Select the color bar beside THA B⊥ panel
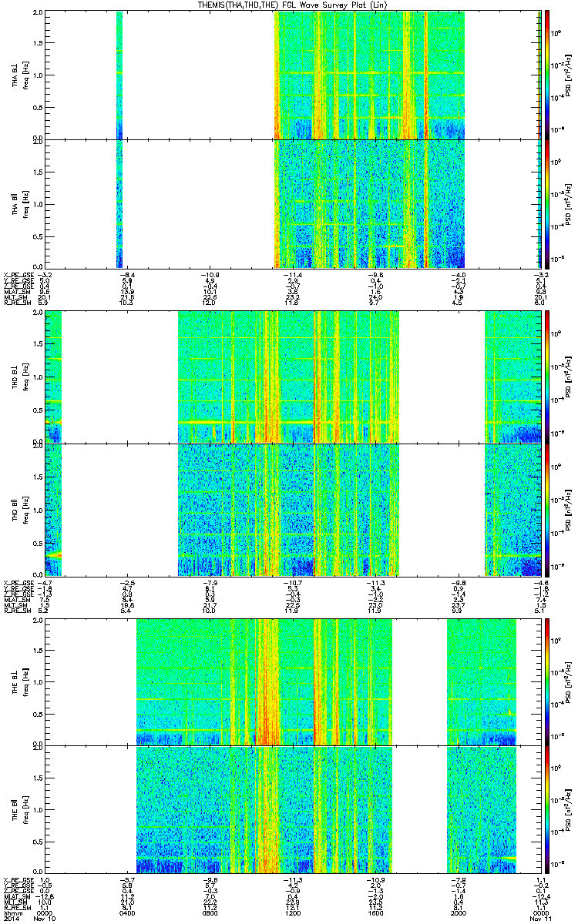Image resolution: width=578 pixels, height=924 pixels. (x=547, y=75)
